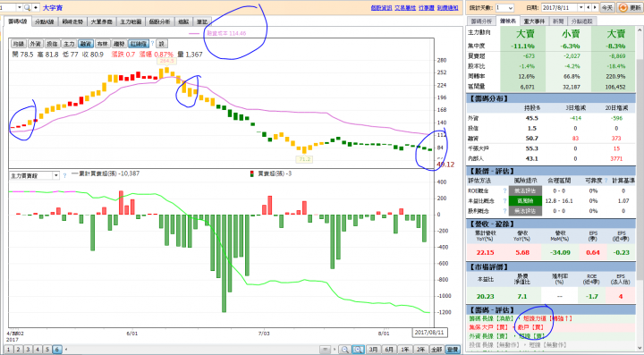
Task: Click the 22.15 cumulative revenue YoY value
Action: (485, 252)
